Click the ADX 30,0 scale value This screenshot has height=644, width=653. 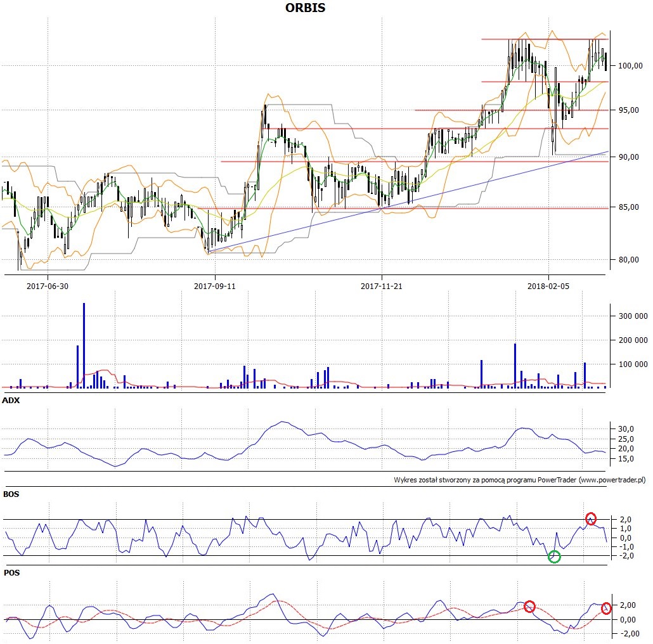click(626, 428)
